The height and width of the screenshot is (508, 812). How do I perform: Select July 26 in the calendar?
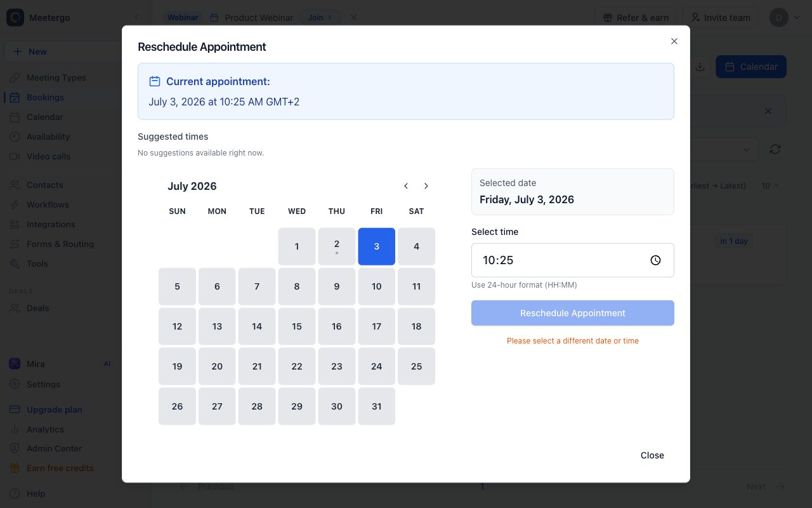pyautogui.click(x=177, y=406)
